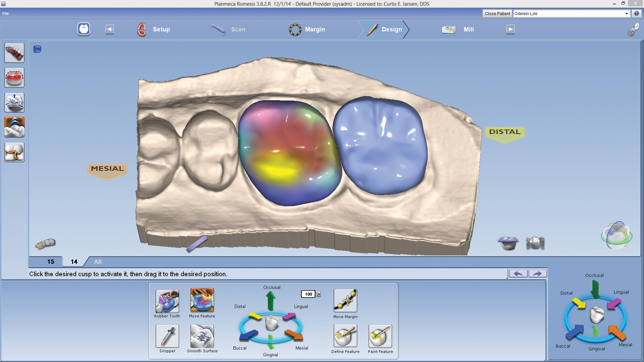Select the Rubber Tooth tool
644x362 pixels.
[x=167, y=301]
